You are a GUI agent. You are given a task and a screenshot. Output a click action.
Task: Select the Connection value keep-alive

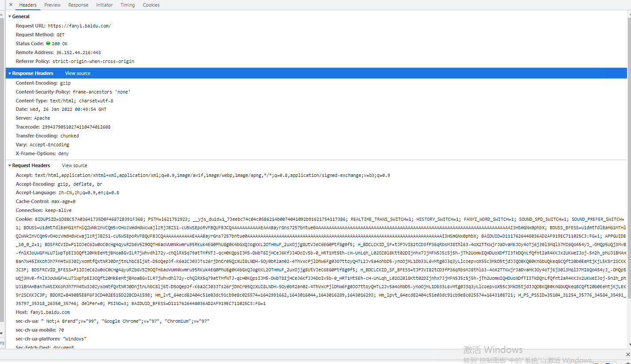tap(58, 211)
